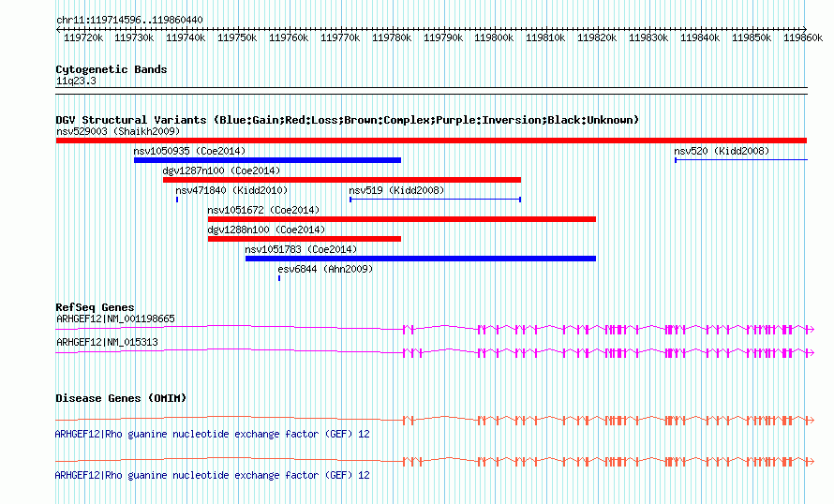
Task: Click the thin blue nsv520 variant line
Action: pyautogui.click(x=741, y=159)
